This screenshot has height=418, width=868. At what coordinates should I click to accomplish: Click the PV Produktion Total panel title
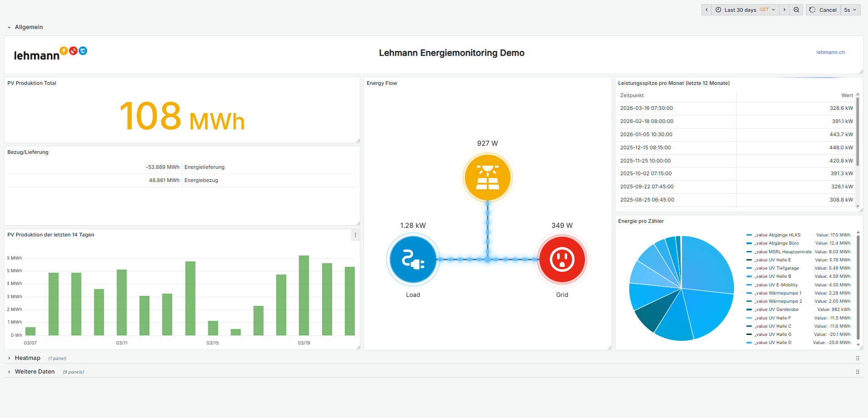[32, 83]
